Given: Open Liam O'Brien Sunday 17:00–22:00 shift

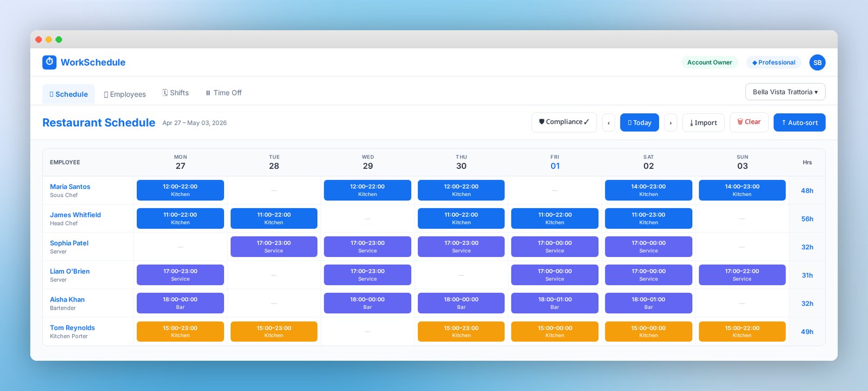Looking at the screenshot, I should pyautogui.click(x=742, y=275).
